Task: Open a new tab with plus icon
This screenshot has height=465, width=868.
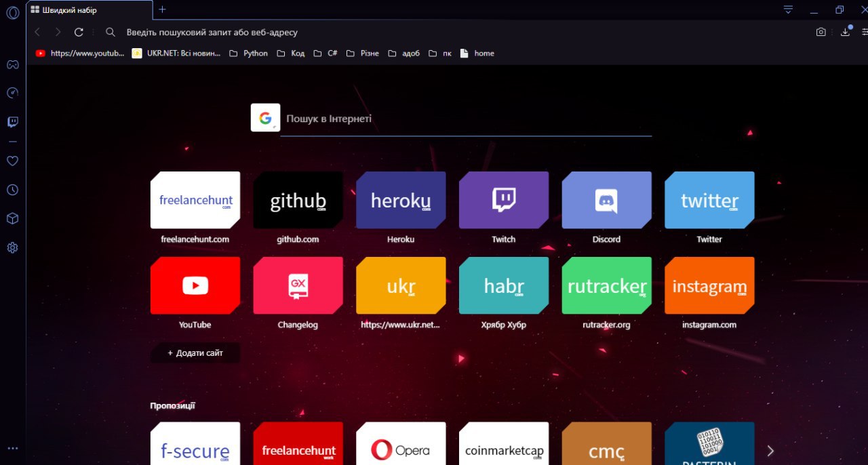Action: [162, 9]
